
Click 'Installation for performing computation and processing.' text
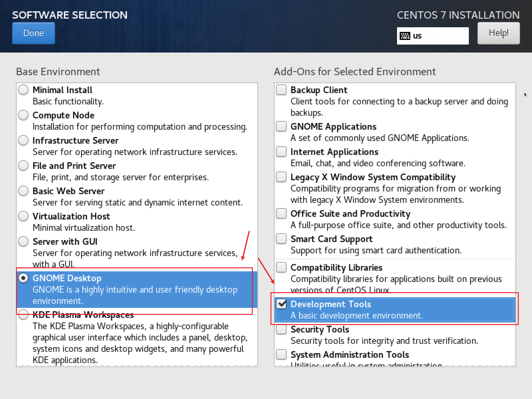140,127
